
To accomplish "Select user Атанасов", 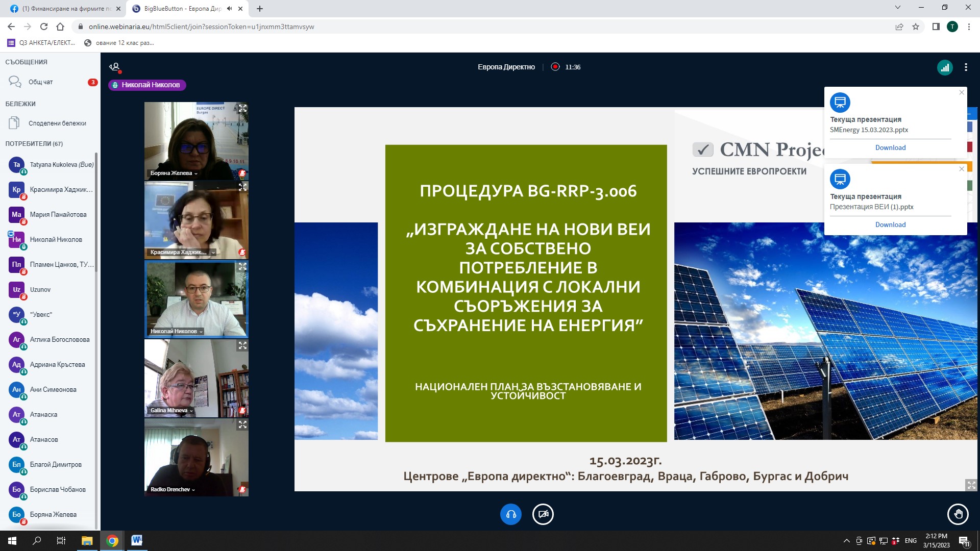I will [x=50, y=440].
